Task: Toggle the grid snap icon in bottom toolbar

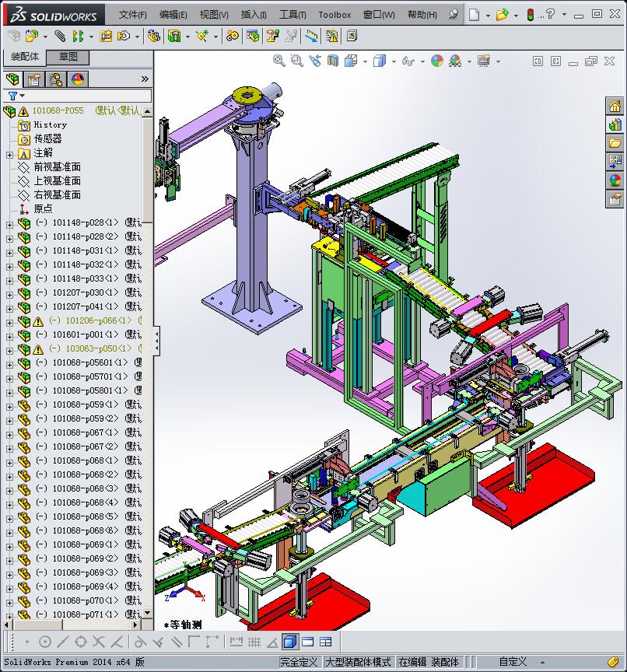Action: tap(254, 642)
